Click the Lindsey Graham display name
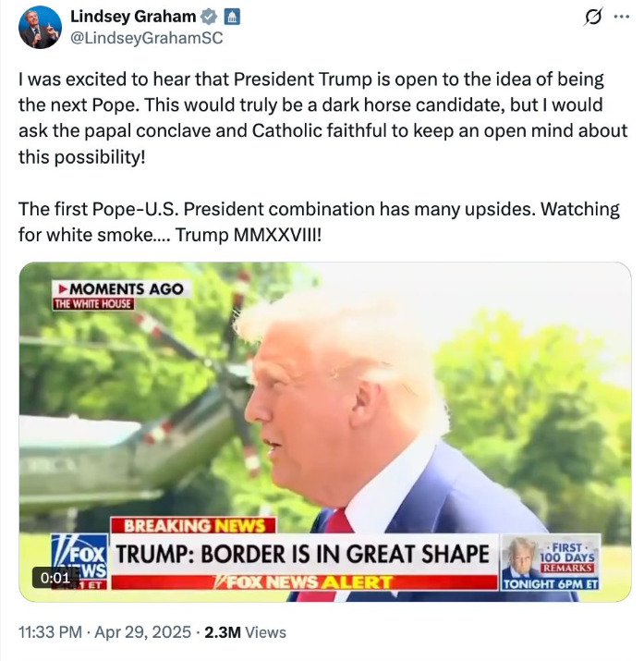 pyautogui.click(x=133, y=17)
